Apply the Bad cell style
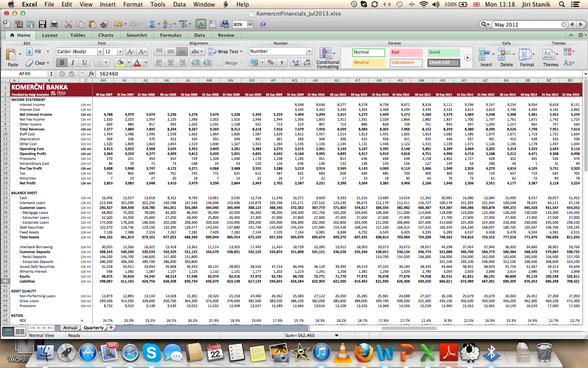 point(406,52)
